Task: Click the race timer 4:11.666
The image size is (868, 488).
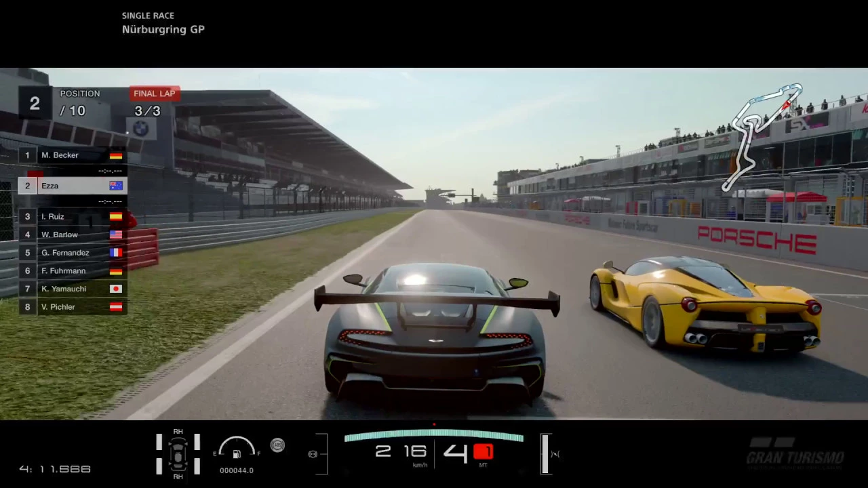Action: click(x=55, y=469)
